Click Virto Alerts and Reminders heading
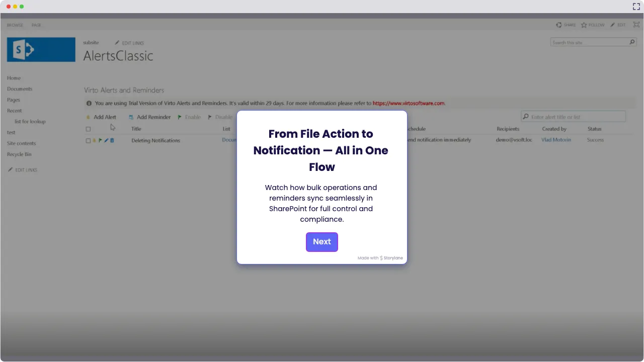The width and height of the screenshot is (644, 362). (124, 90)
